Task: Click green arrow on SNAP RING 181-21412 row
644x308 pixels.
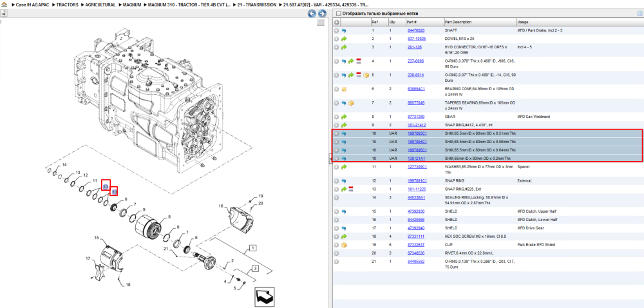Action: coord(344,125)
